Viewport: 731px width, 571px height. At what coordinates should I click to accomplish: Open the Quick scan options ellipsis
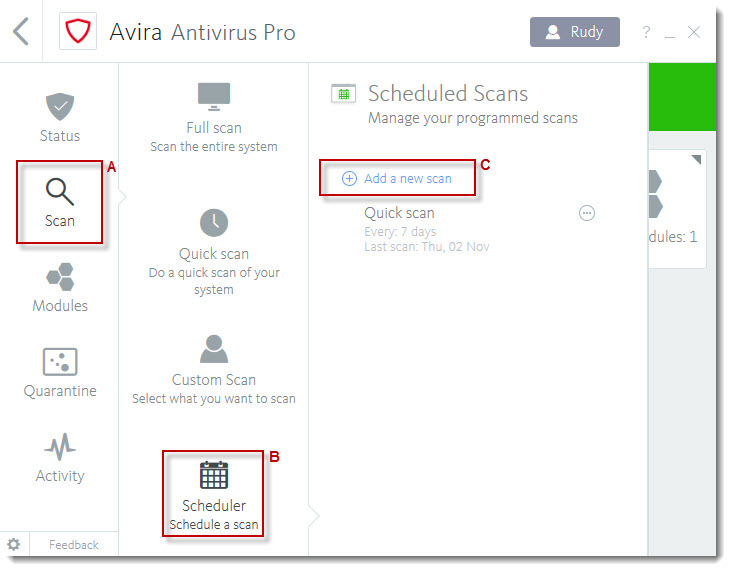click(586, 213)
